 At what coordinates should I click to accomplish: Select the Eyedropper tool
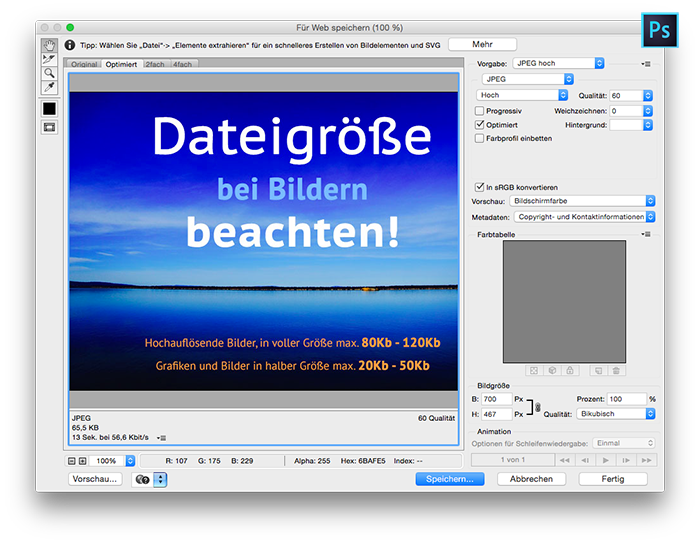point(49,87)
